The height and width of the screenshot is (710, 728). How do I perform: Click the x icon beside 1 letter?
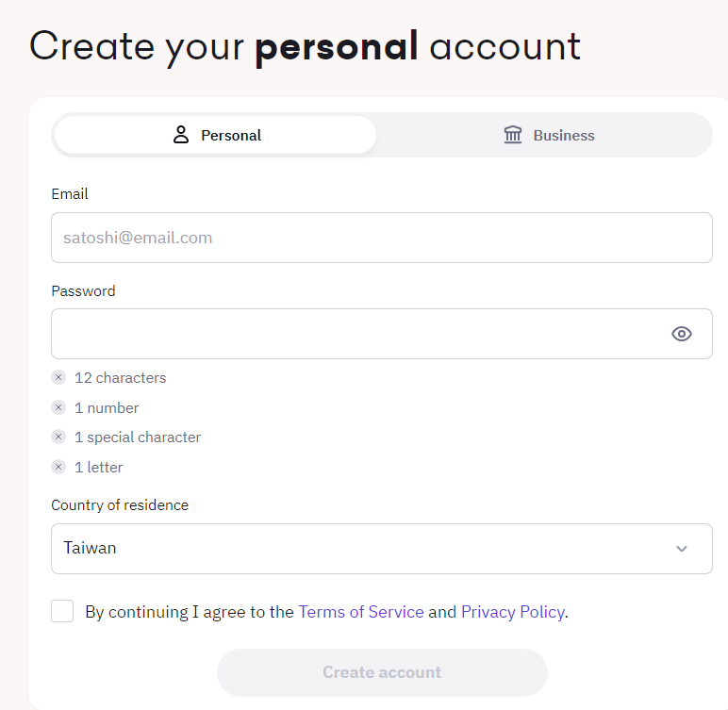point(58,467)
